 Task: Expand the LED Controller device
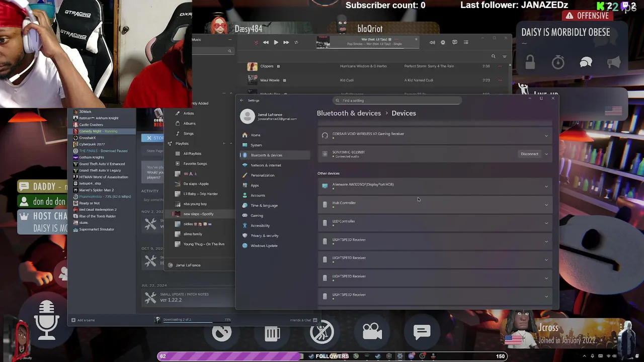point(546,223)
